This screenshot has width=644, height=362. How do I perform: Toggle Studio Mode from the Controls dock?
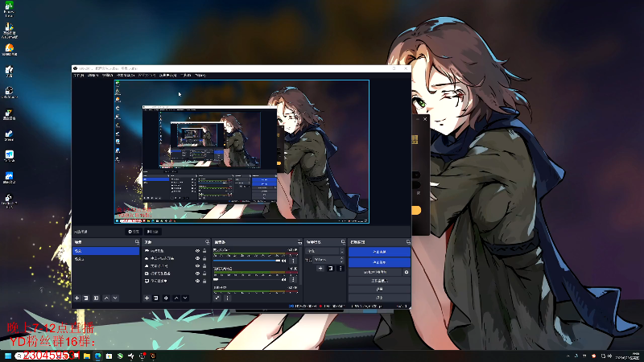coord(379,281)
